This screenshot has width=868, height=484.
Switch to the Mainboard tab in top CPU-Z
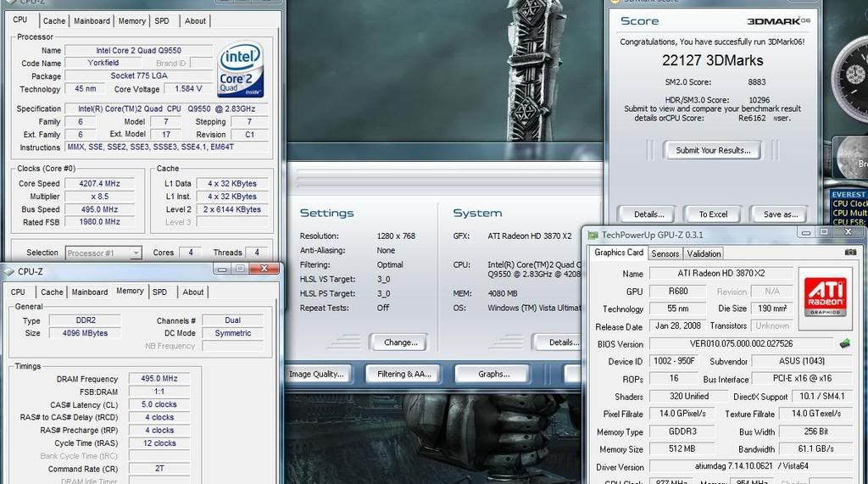(92, 21)
